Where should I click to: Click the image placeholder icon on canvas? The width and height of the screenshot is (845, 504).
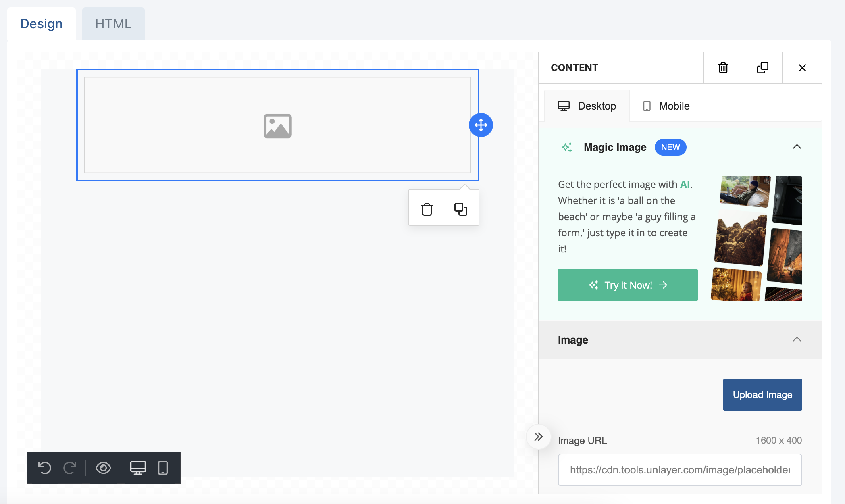point(277,126)
